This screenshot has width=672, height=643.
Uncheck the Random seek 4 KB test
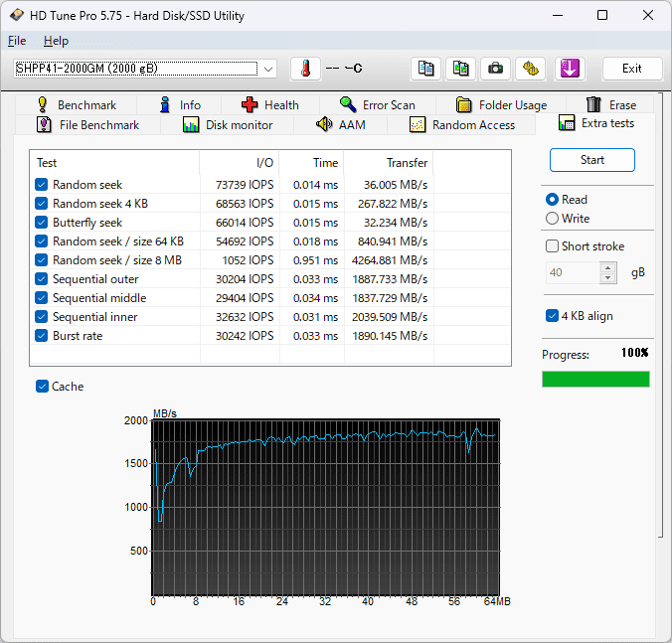click(x=42, y=204)
